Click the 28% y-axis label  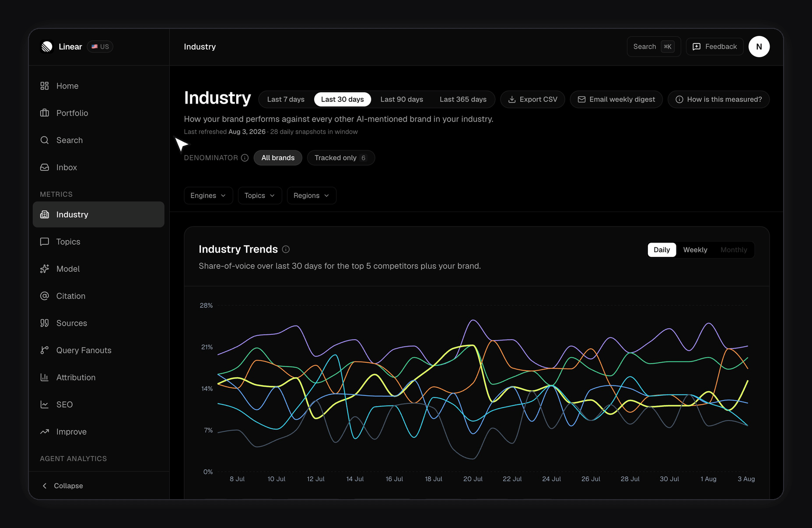(206, 306)
